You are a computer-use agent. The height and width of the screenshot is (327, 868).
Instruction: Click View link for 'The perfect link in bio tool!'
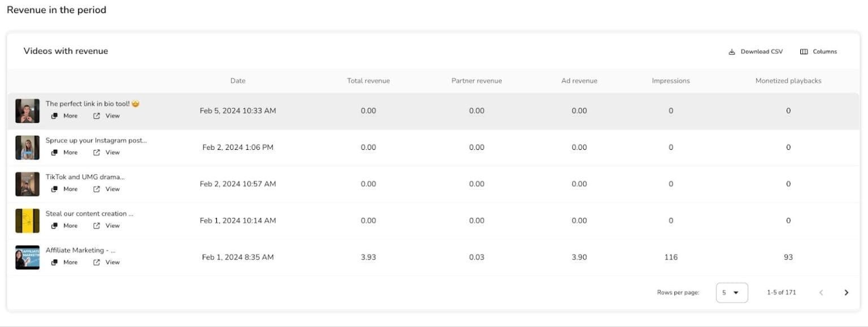click(112, 116)
